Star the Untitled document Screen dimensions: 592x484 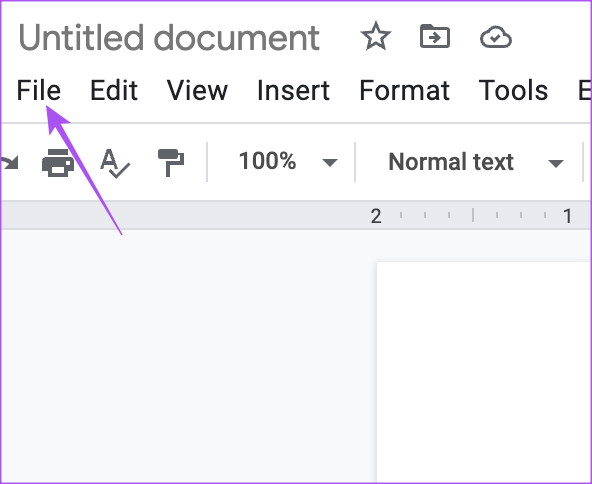(x=376, y=37)
